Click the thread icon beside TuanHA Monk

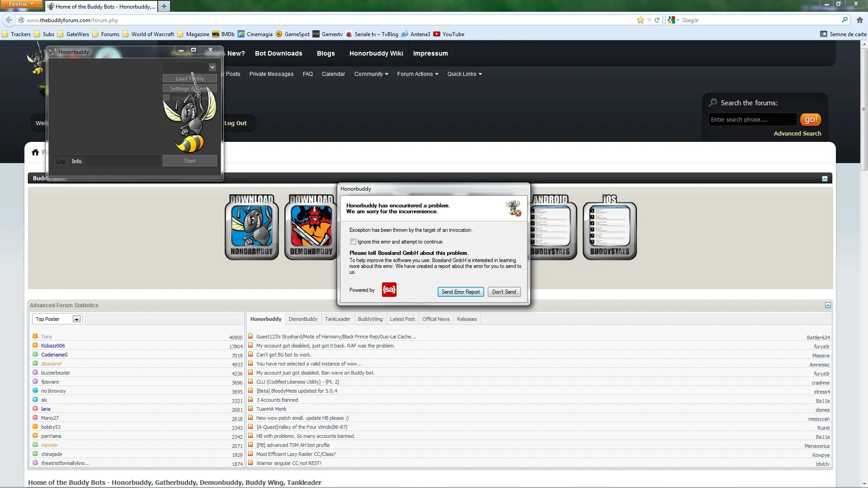[x=250, y=408]
